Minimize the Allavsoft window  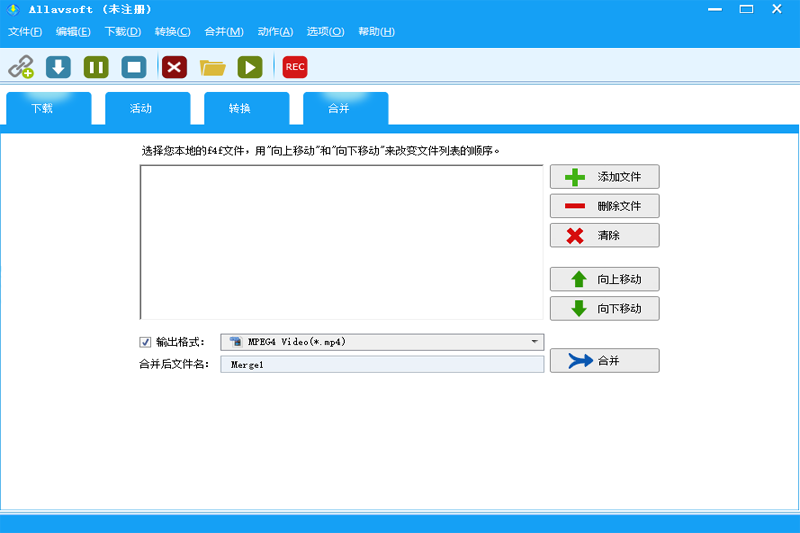(x=715, y=9)
